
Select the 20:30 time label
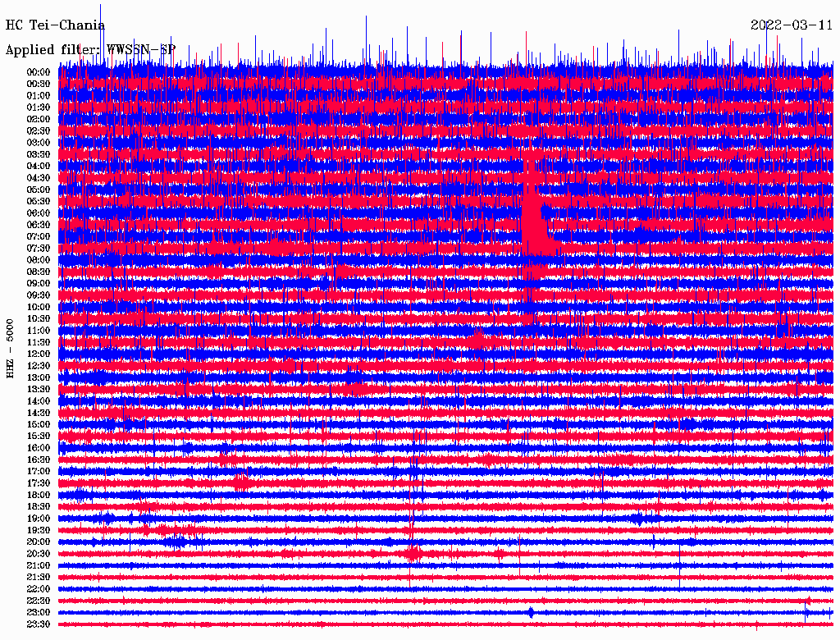tap(39, 554)
